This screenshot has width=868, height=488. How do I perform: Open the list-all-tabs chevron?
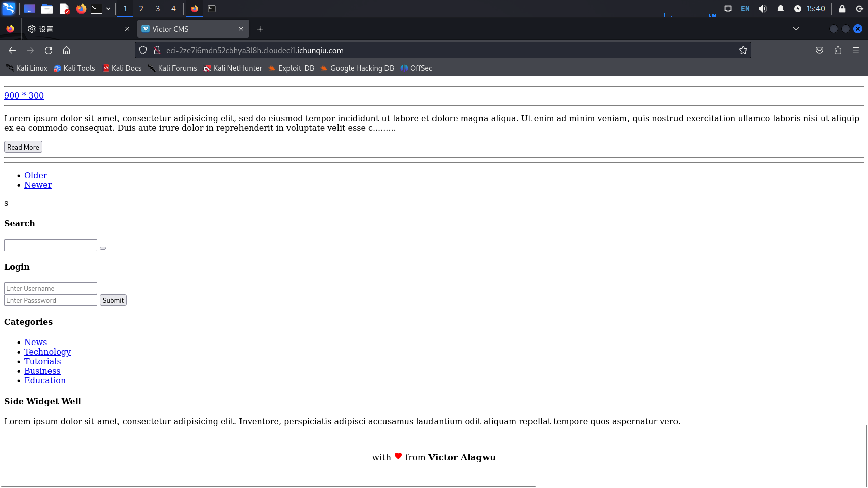click(x=796, y=29)
